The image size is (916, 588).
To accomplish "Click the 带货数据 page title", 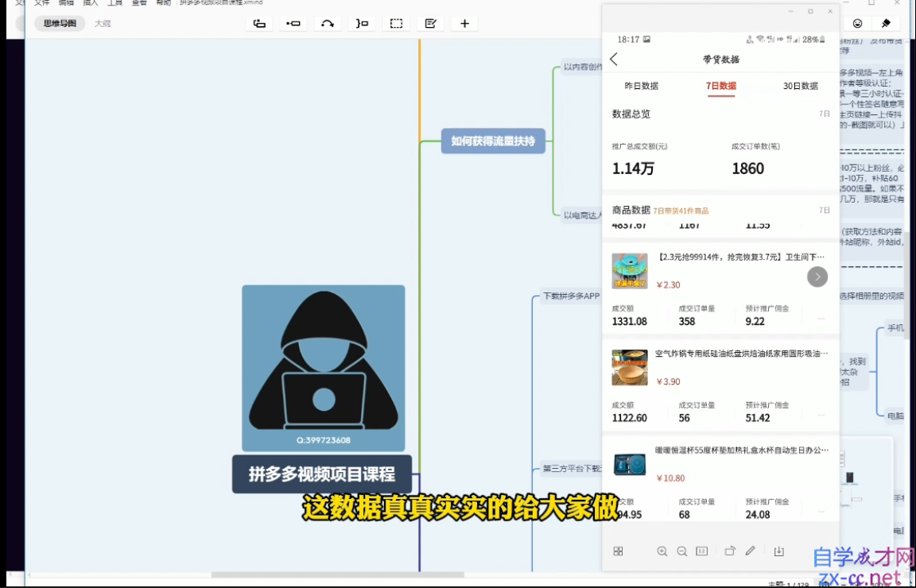I will point(721,59).
